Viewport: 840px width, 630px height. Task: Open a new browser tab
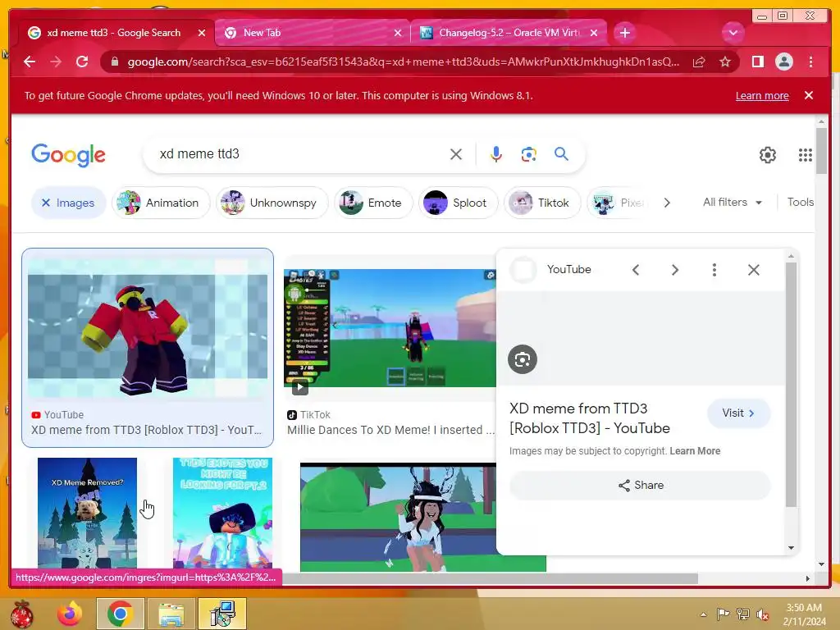click(x=624, y=33)
